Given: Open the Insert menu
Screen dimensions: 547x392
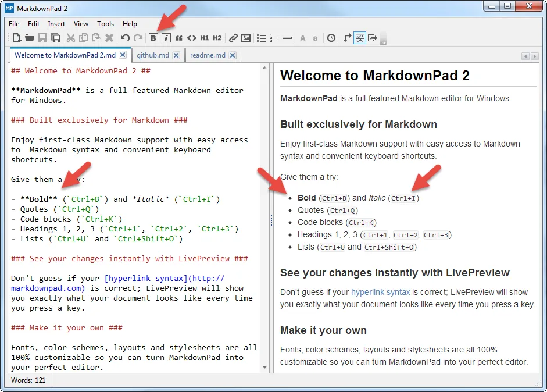Looking at the screenshot, I should pos(56,24).
